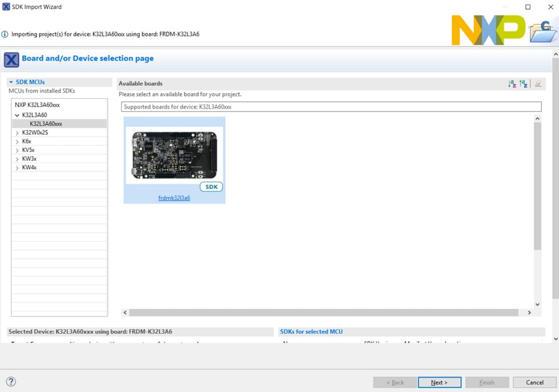Sort boards in ascending alphabetical order
The height and width of the screenshot is (392, 559).
point(512,84)
